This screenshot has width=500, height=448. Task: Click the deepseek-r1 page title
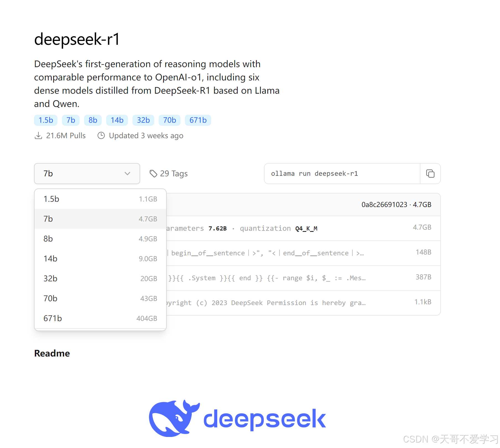coord(77,39)
